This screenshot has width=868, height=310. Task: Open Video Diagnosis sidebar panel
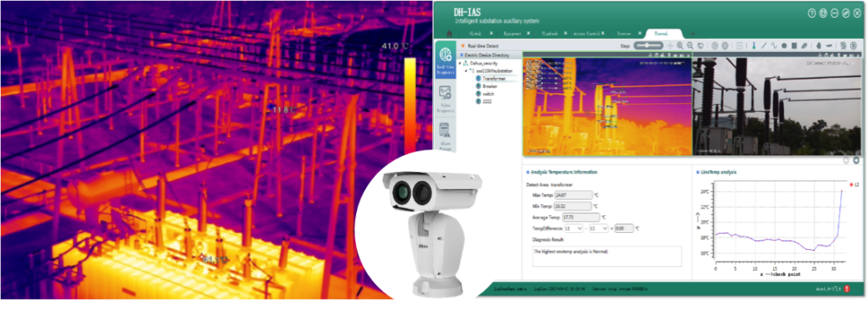pyautogui.click(x=446, y=97)
